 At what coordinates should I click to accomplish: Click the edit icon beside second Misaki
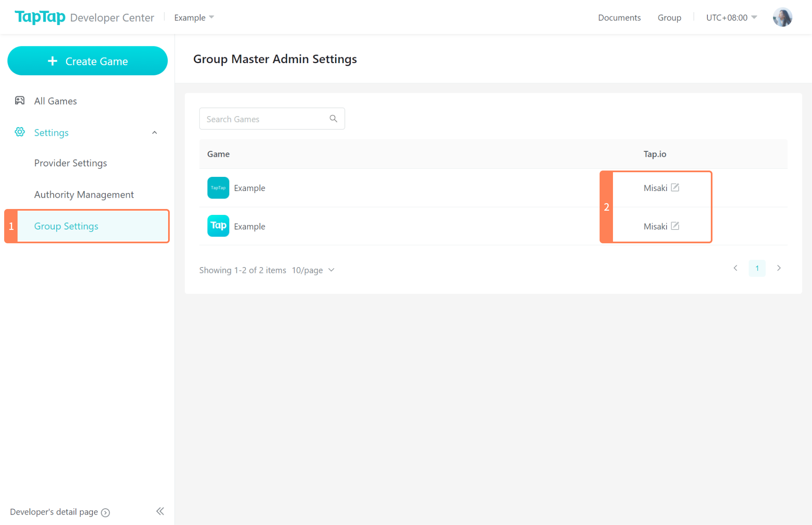675,226
